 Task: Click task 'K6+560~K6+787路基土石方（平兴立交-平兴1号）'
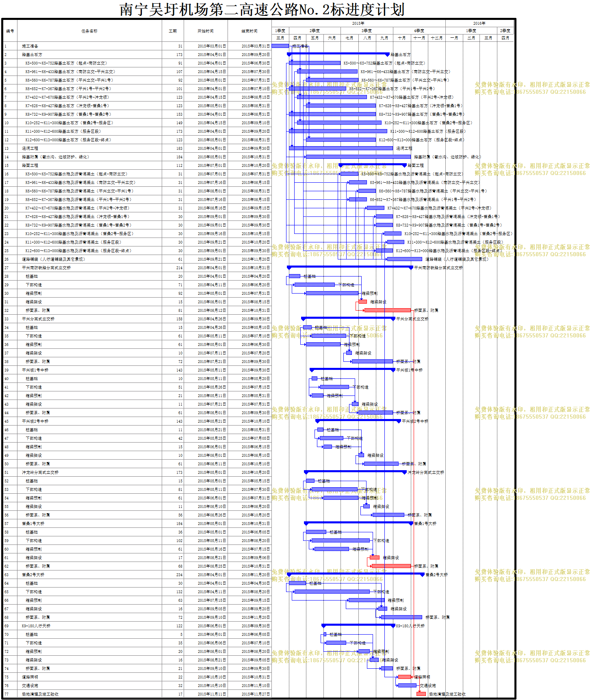69,80
